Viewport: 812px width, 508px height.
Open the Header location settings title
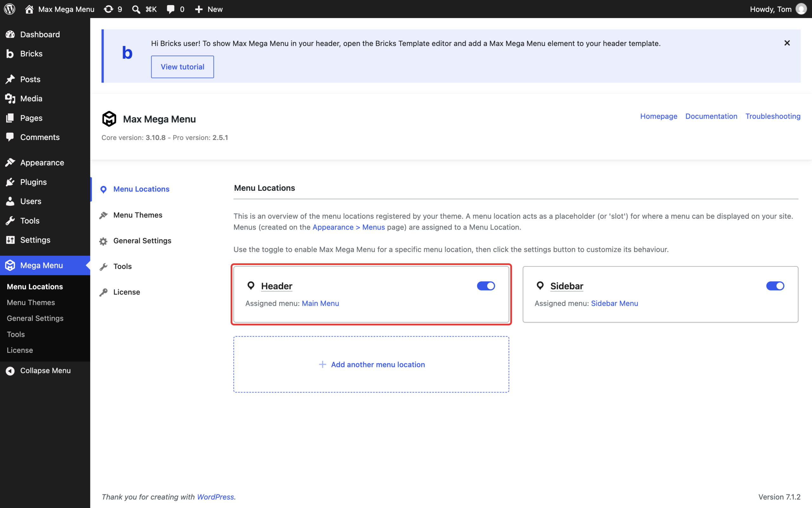pos(277,286)
